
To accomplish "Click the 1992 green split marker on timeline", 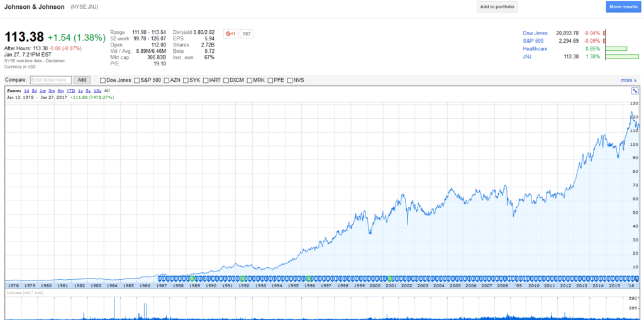I will [x=242, y=278].
